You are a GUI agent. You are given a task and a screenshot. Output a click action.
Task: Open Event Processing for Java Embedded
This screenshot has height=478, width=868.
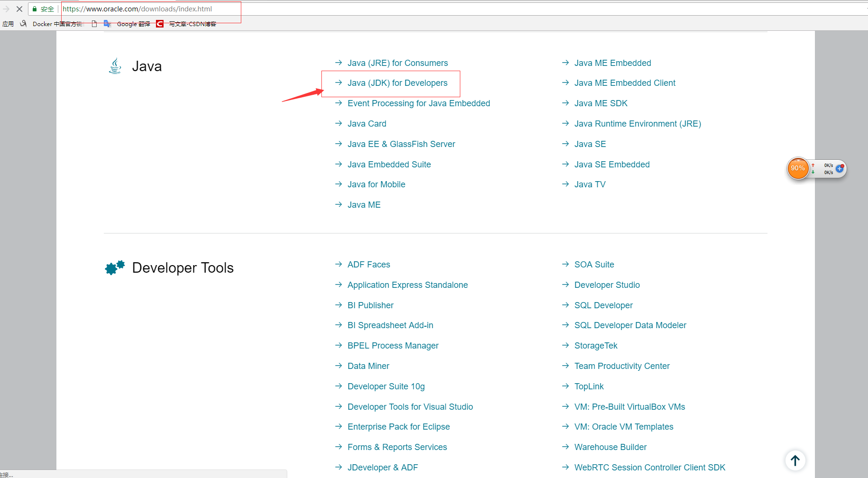pyautogui.click(x=419, y=103)
